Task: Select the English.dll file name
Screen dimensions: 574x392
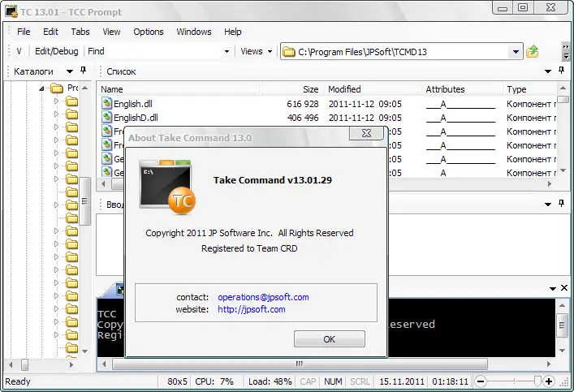Action: coord(133,104)
